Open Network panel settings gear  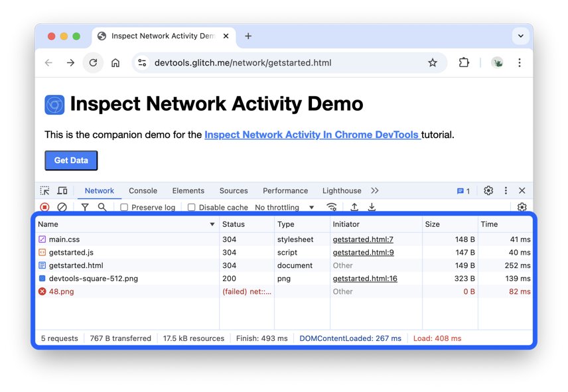[x=522, y=207]
